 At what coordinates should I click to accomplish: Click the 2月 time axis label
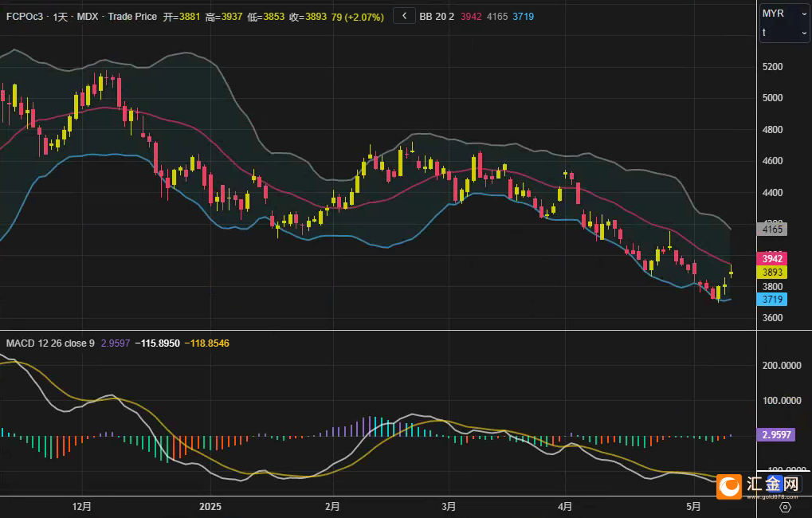[332, 506]
